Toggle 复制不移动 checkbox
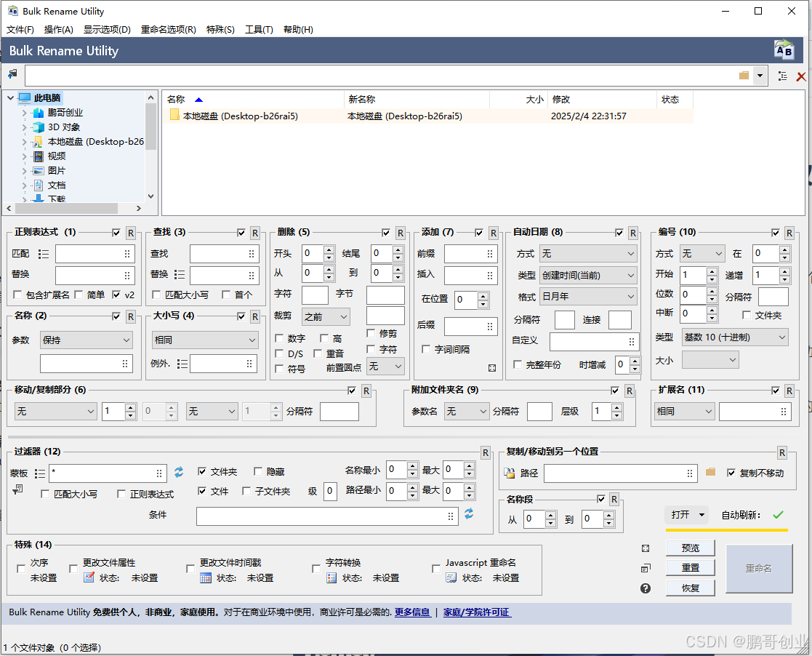Image resolution: width=812 pixels, height=656 pixels. pyautogui.click(x=731, y=473)
